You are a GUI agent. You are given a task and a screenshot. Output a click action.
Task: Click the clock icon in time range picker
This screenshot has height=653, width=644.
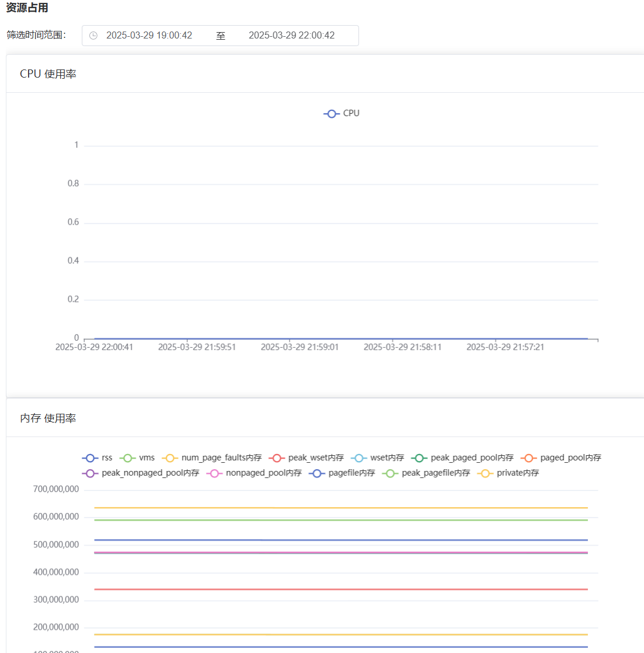(93, 36)
